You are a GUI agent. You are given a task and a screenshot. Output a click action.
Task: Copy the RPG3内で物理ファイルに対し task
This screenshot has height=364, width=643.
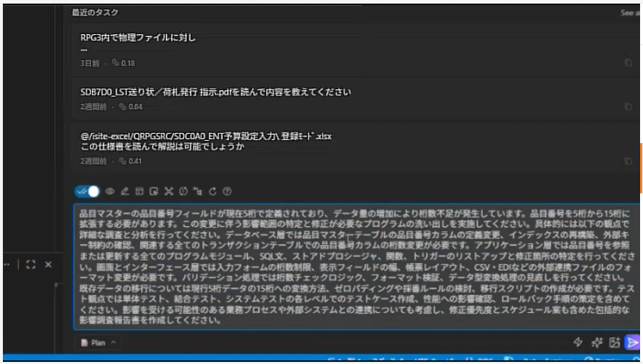point(628,62)
